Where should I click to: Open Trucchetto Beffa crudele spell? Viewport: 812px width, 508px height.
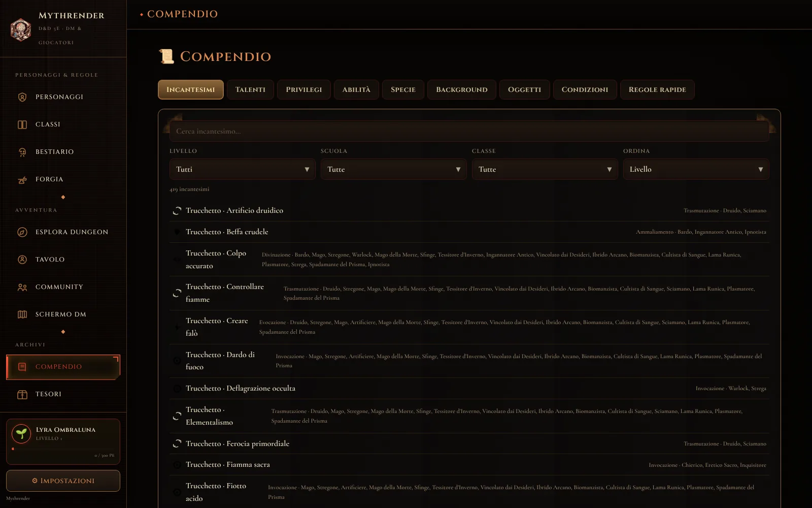[469, 232]
